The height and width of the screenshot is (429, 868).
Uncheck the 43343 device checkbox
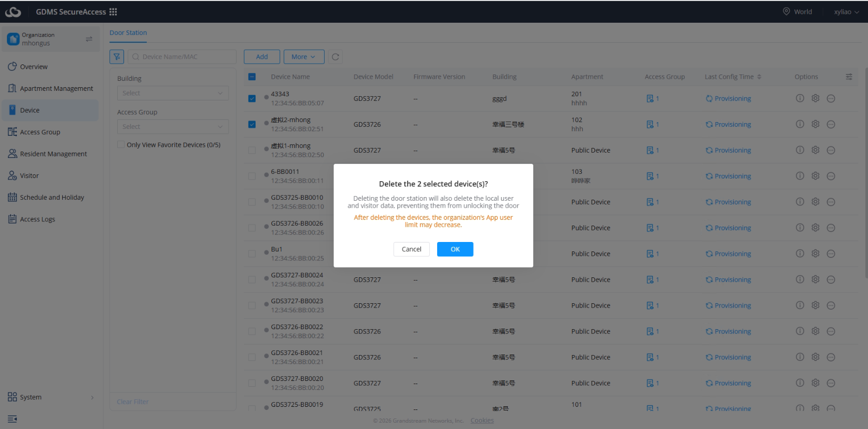tap(252, 98)
